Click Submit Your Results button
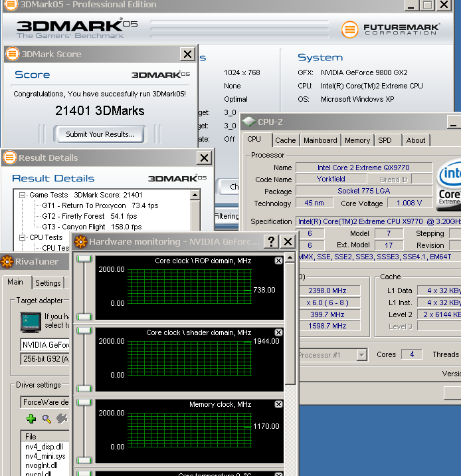The image size is (461, 476). point(100,134)
